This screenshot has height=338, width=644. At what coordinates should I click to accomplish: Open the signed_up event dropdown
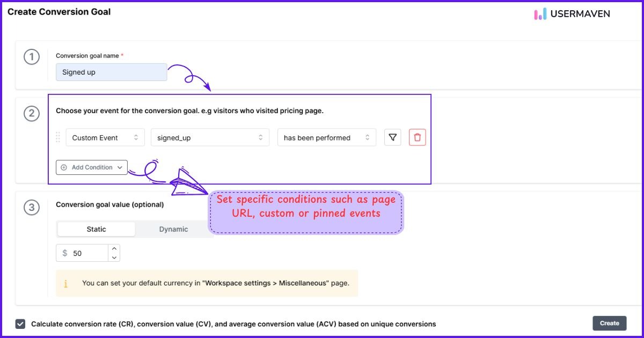coord(210,137)
